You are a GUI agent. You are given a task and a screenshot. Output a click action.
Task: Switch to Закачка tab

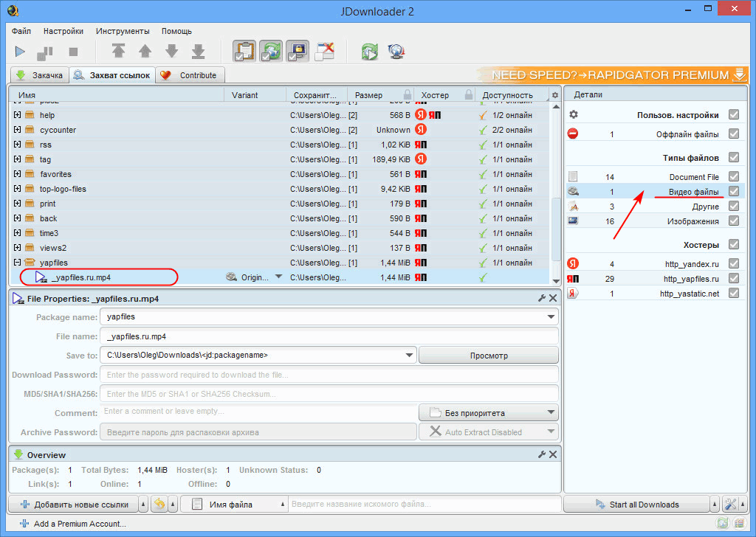point(40,75)
